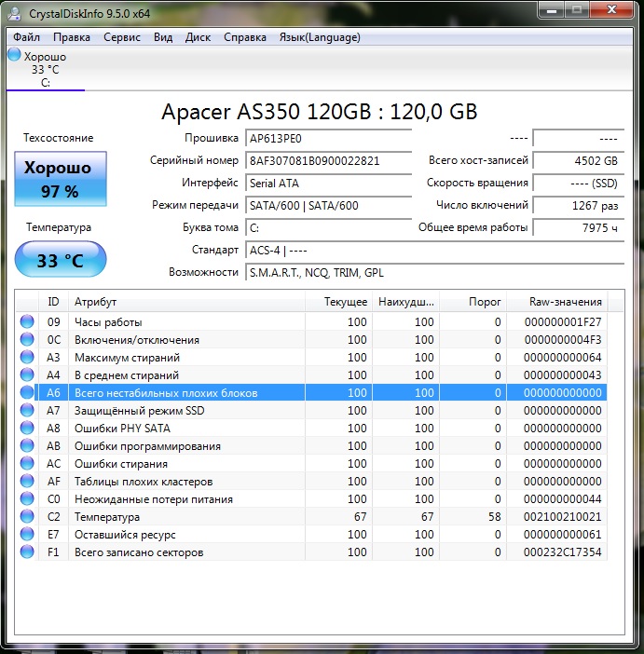Click the 33 °C temperature button
The height and width of the screenshot is (654, 644).
tap(61, 259)
